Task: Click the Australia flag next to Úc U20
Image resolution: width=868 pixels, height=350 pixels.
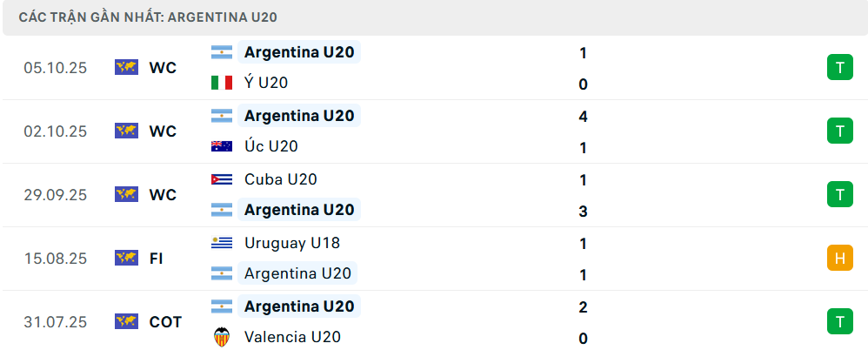Action: pos(222,146)
